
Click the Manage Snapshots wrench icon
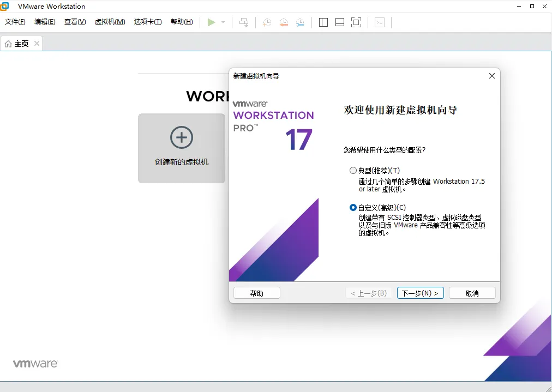300,22
